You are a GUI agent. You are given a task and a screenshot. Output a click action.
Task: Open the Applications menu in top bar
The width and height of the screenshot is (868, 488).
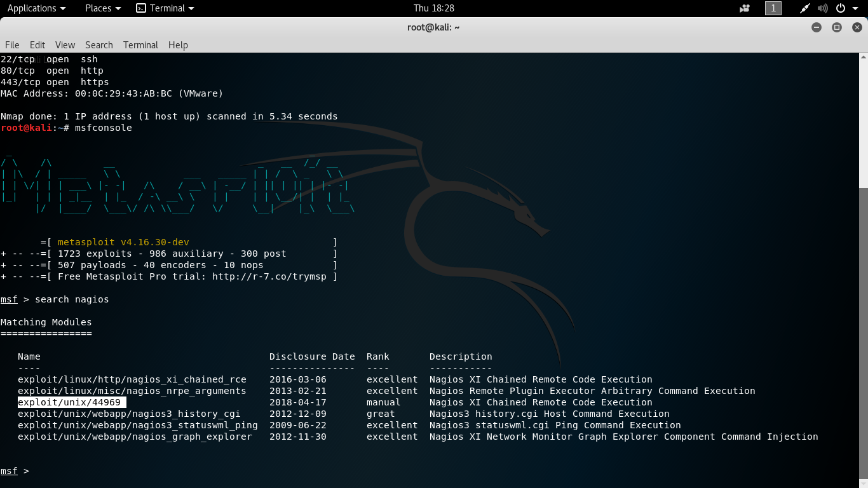click(x=36, y=8)
